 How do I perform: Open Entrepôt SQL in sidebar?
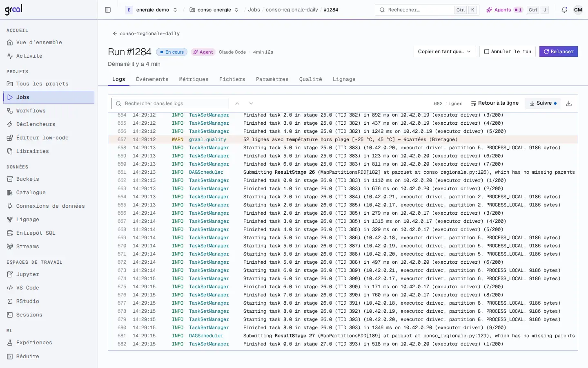tap(49, 233)
